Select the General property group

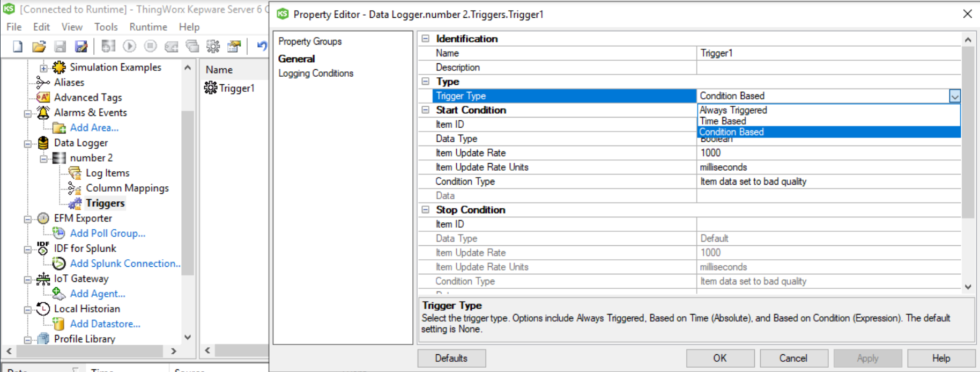(296, 59)
